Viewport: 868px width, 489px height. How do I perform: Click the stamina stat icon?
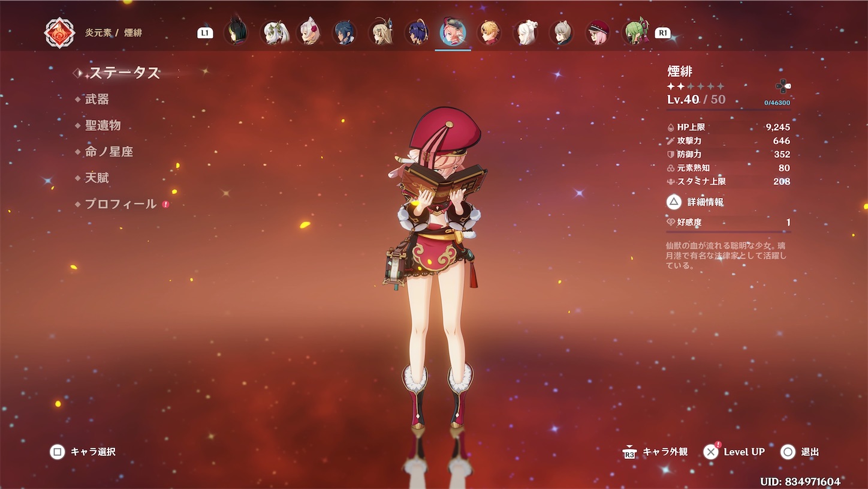coord(671,181)
